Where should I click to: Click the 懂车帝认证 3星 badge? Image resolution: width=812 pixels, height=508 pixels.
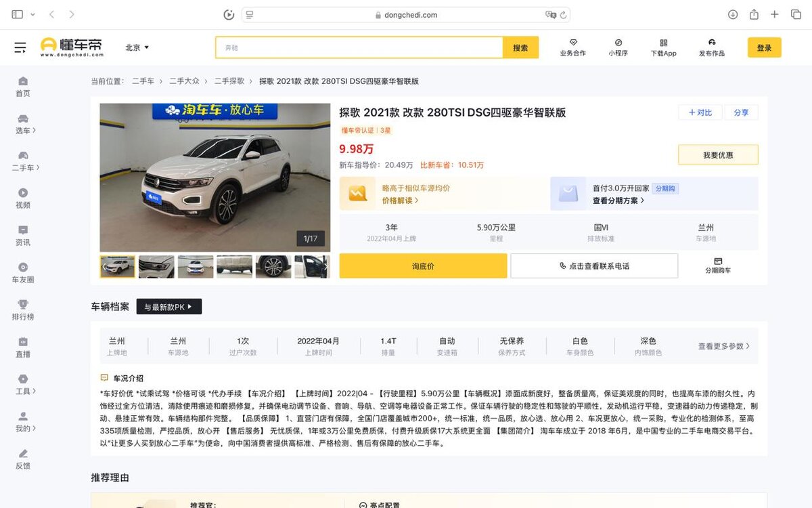tap(366, 131)
